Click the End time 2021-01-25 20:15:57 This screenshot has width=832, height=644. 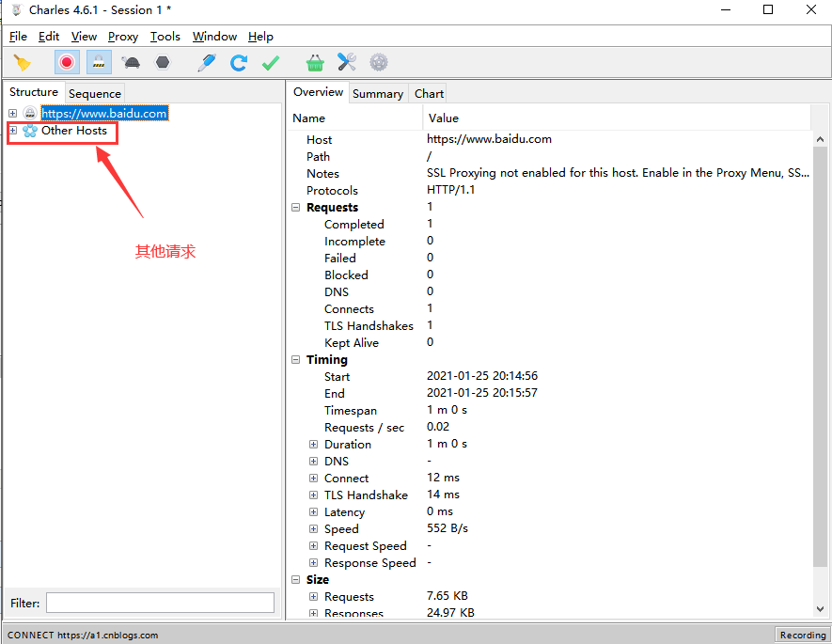tap(482, 393)
